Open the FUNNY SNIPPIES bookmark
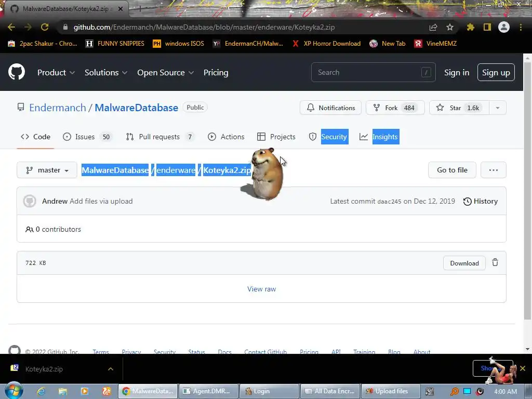 pos(115,44)
